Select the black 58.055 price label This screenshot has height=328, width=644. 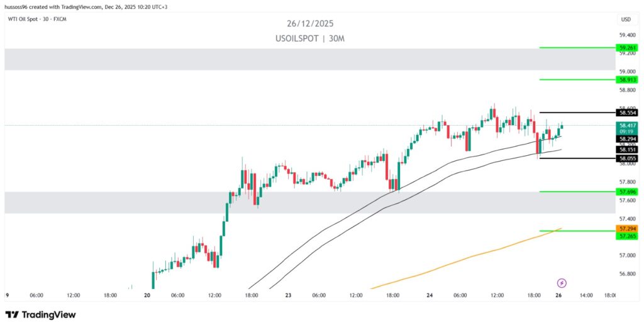coord(627,158)
